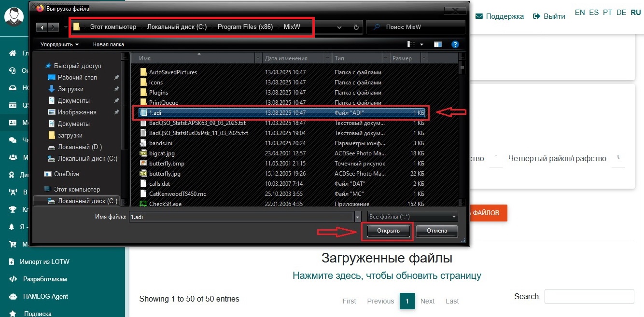This screenshot has width=644, height=317.
Task: Click the antenna signal icon in the website sidebar
Action: 13,192
